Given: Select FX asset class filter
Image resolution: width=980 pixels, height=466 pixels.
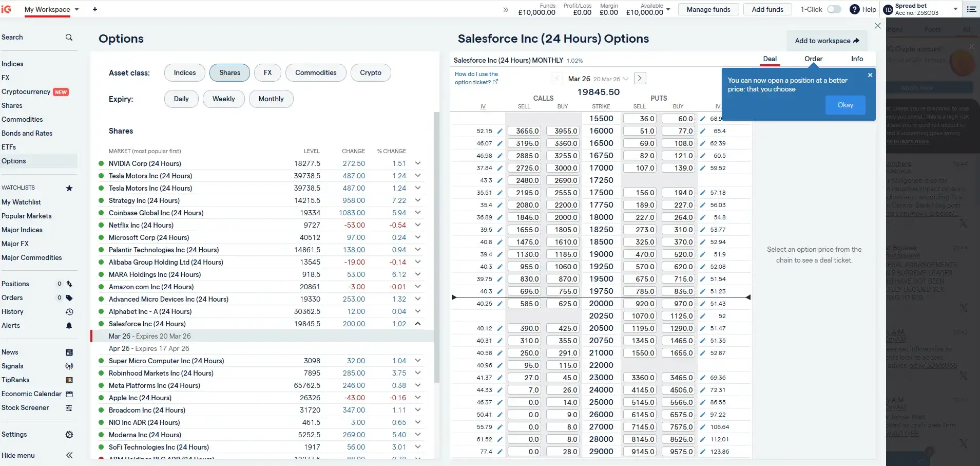Looking at the screenshot, I should pyautogui.click(x=267, y=73).
